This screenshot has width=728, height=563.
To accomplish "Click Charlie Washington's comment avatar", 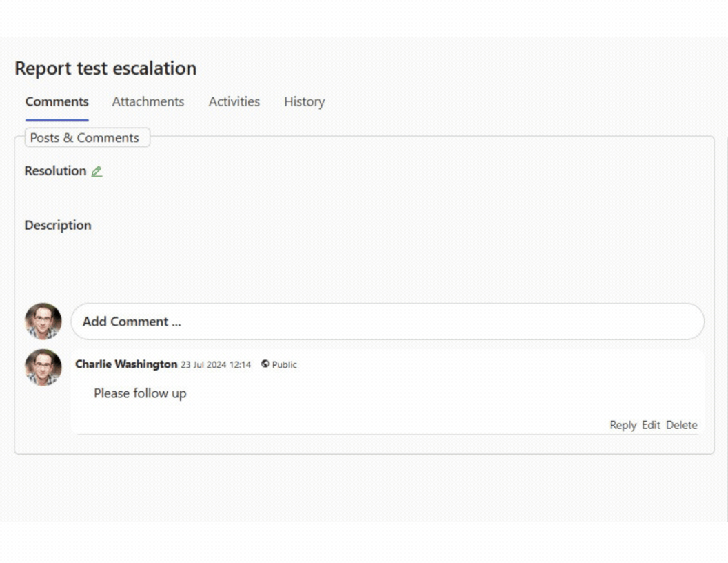I will point(43,368).
